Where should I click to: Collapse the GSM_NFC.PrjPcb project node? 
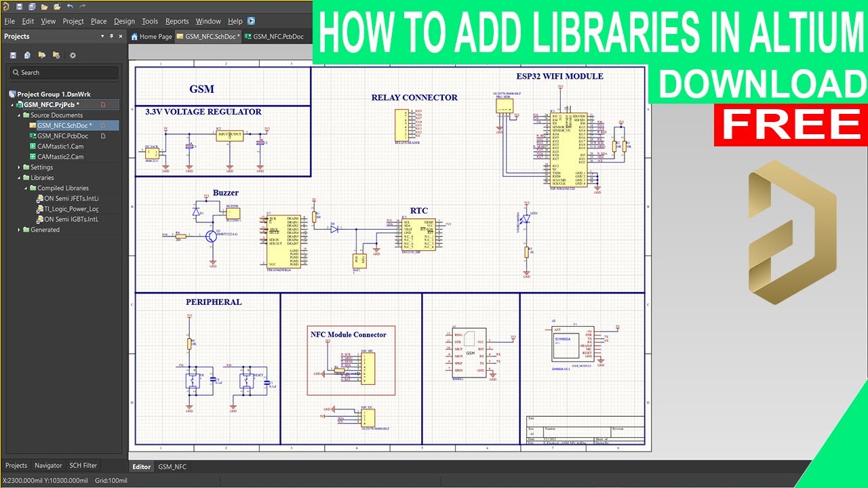tap(12, 105)
